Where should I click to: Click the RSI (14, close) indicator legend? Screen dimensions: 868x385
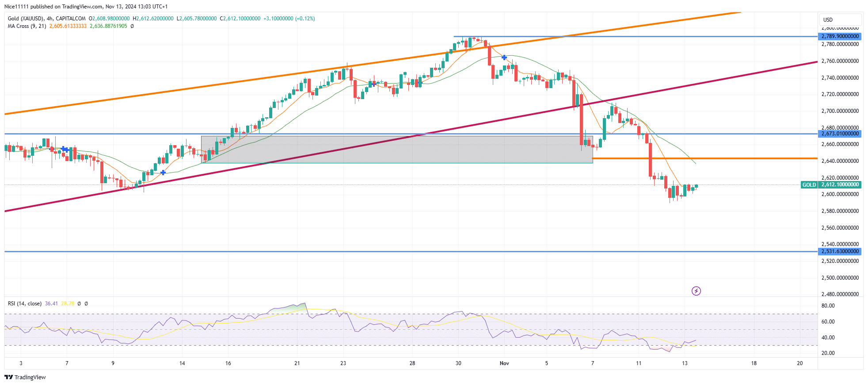click(25, 304)
